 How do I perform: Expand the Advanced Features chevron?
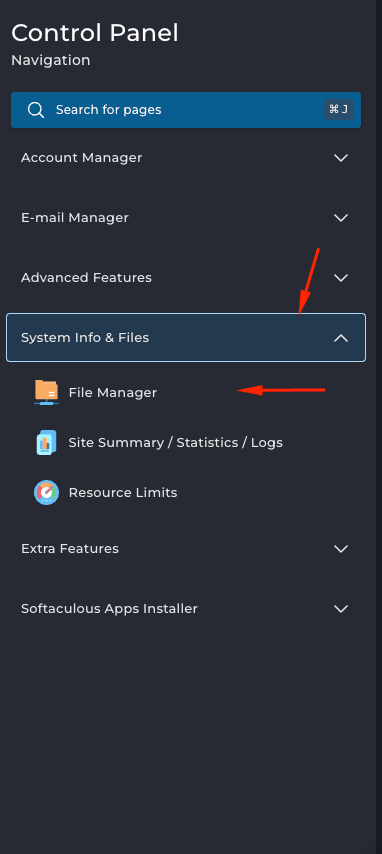click(x=341, y=278)
